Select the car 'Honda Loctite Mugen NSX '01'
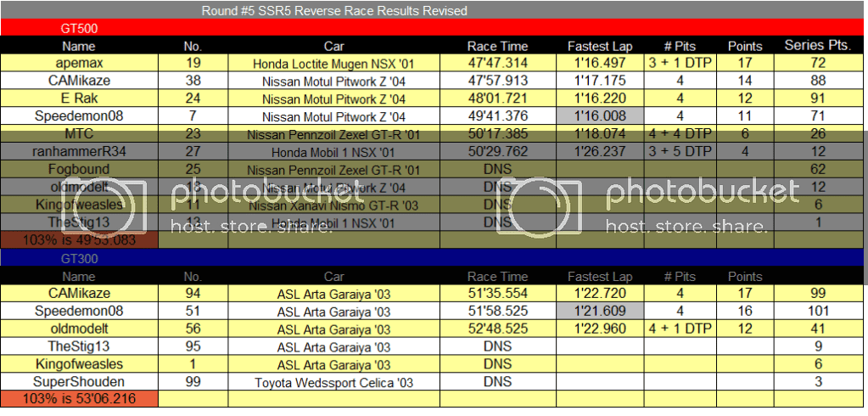This screenshot has width=868, height=416. pos(333,65)
